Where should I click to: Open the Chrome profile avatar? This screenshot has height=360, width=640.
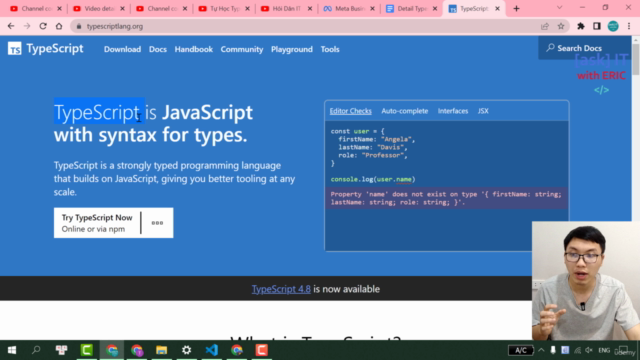click(x=613, y=26)
